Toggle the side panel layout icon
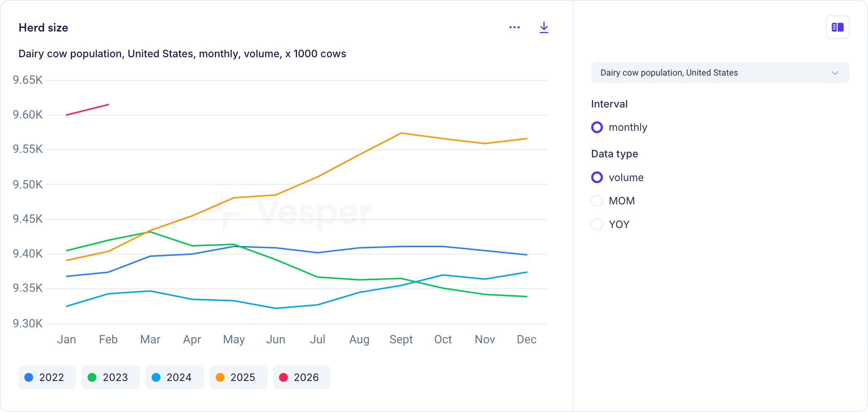 pos(837,27)
